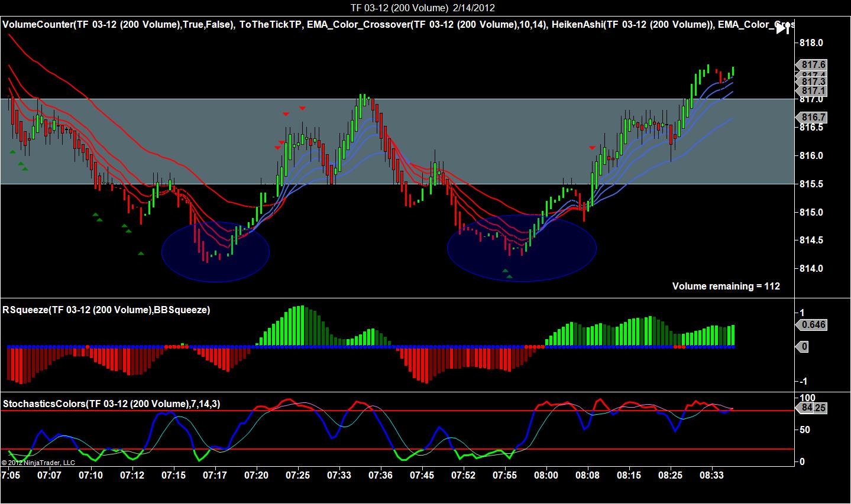
Task: Select the zero line marker of RSqueeze
Action: 803,347
